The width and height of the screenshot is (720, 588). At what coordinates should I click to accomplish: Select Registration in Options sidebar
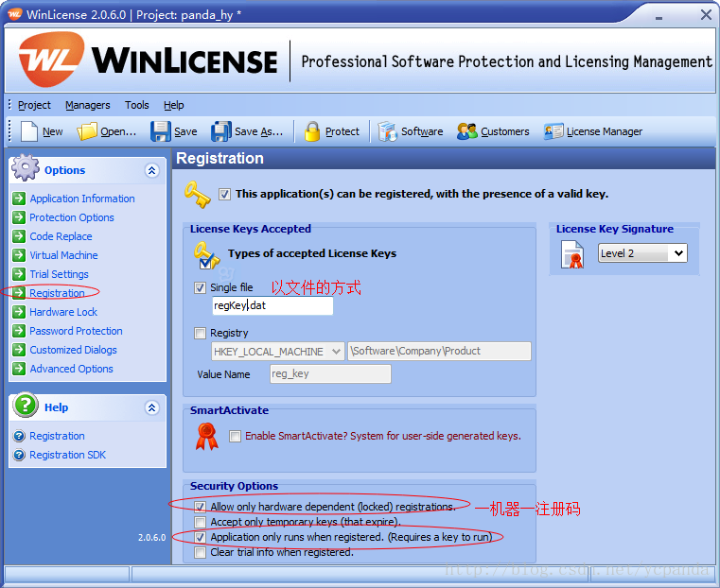coord(57,293)
